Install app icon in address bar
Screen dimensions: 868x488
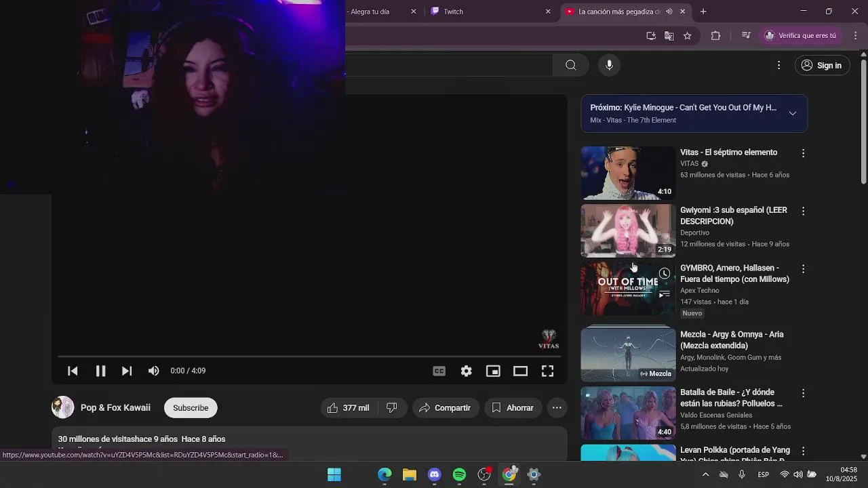pyautogui.click(x=651, y=35)
